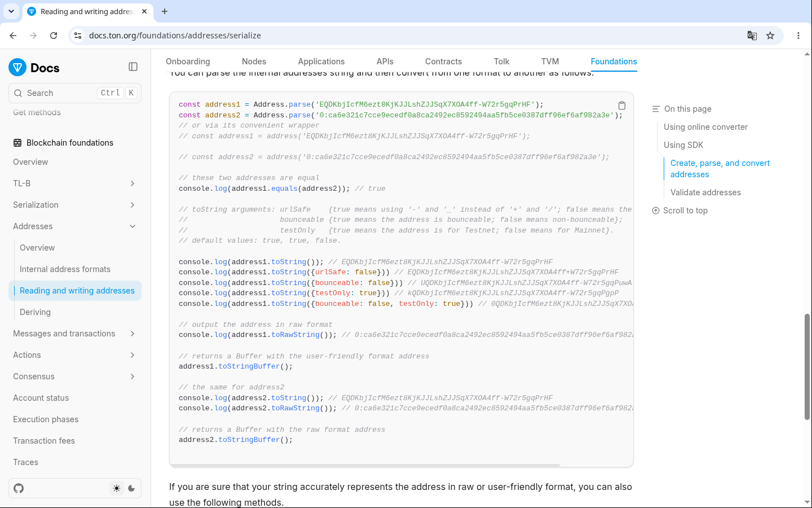View site information icon in address bar
Screen dimensions: 812x508
[x=78, y=36]
